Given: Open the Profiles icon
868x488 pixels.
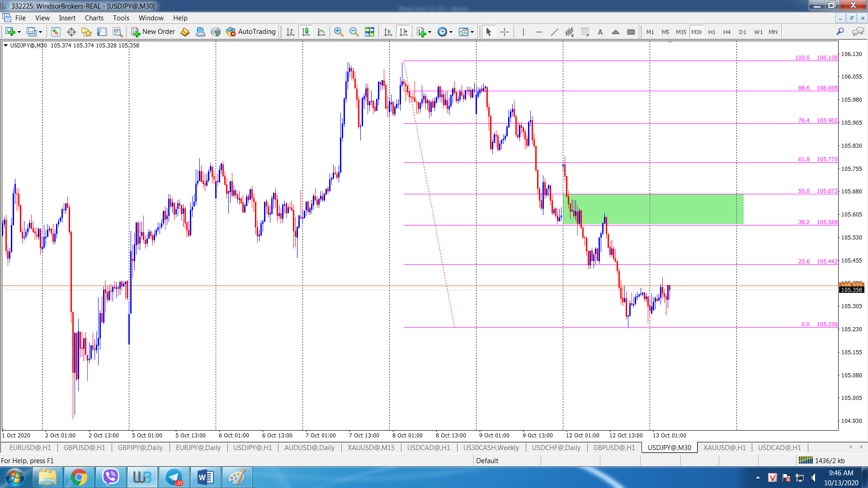Looking at the screenshot, I should pos(31,32).
